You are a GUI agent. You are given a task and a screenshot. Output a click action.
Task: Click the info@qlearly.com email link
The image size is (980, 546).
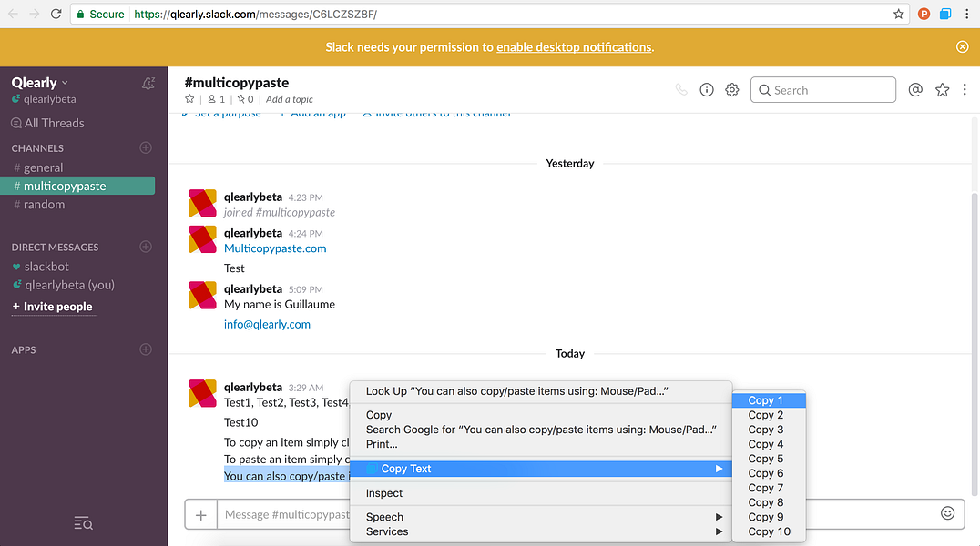click(x=267, y=324)
